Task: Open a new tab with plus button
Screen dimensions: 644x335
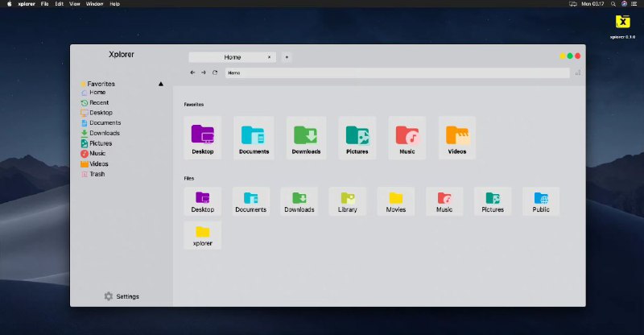Action: (287, 57)
